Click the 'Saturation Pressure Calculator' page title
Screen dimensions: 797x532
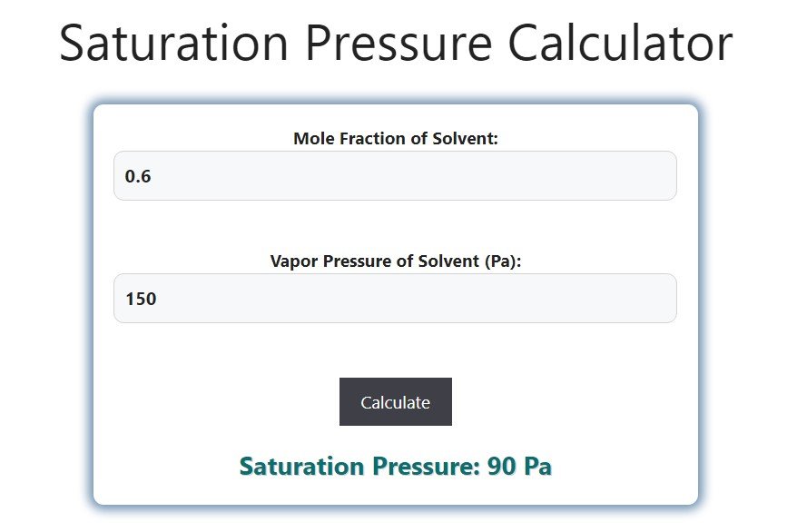[395, 42]
